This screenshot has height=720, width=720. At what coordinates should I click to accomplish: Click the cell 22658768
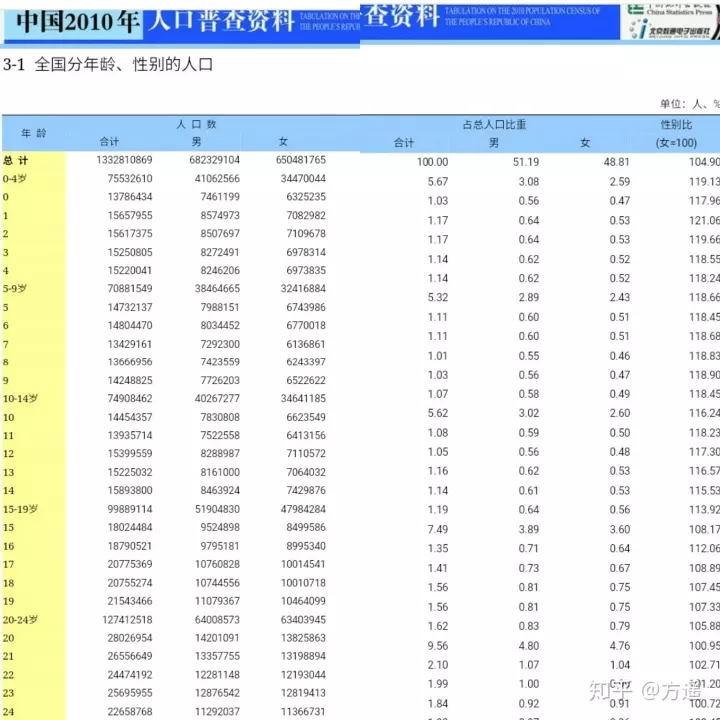130,711
